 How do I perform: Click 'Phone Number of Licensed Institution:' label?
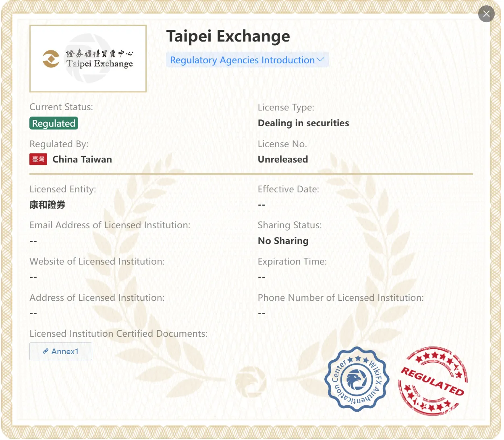click(x=341, y=298)
